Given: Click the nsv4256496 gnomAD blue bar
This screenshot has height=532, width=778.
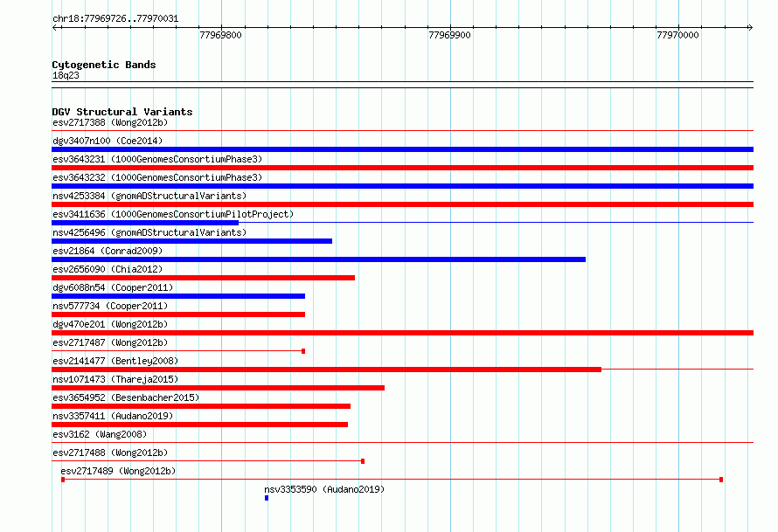Looking at the screenshot, I should click(192, 241).
